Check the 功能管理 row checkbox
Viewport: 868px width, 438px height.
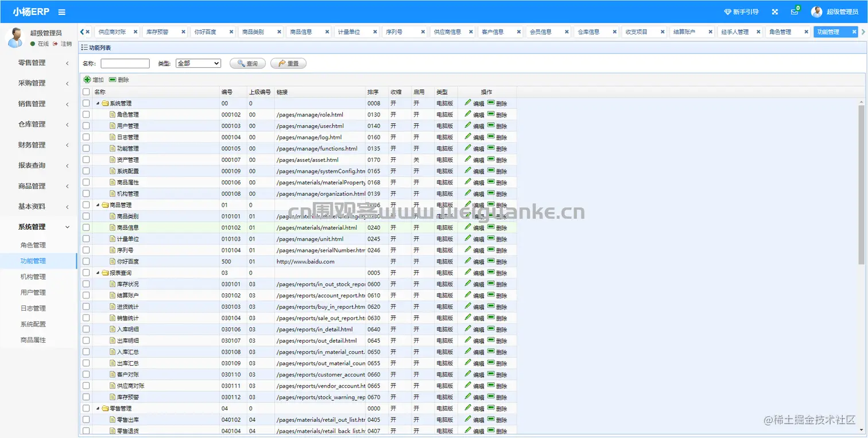pos(86,148)
